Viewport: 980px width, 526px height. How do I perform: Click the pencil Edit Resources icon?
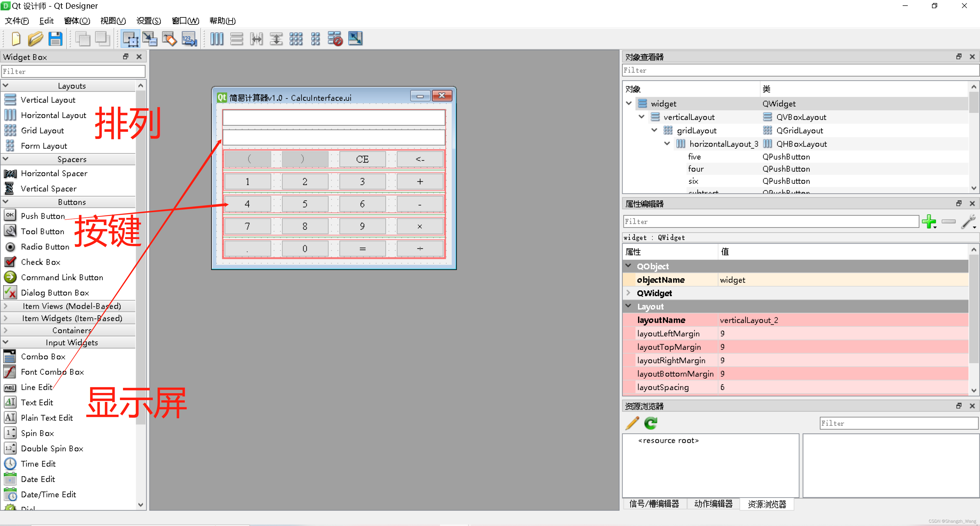(x=632, y=423)
